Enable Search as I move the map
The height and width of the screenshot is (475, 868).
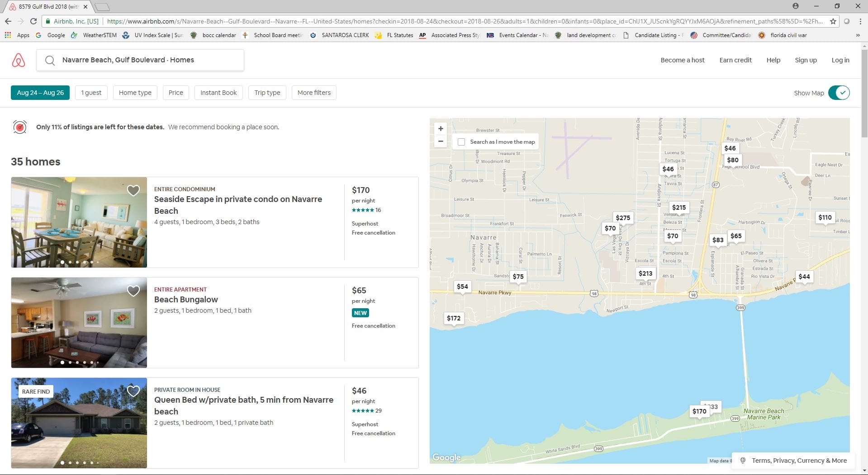[x=461, y=142]
